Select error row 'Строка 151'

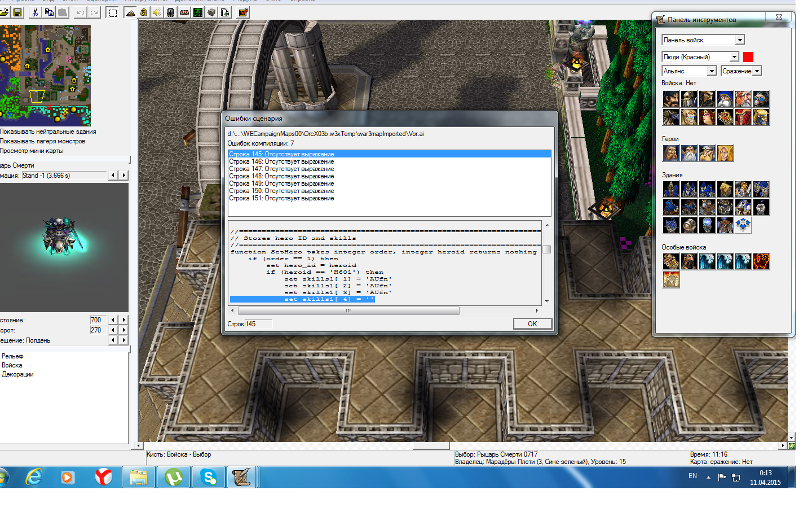point(390,198)
